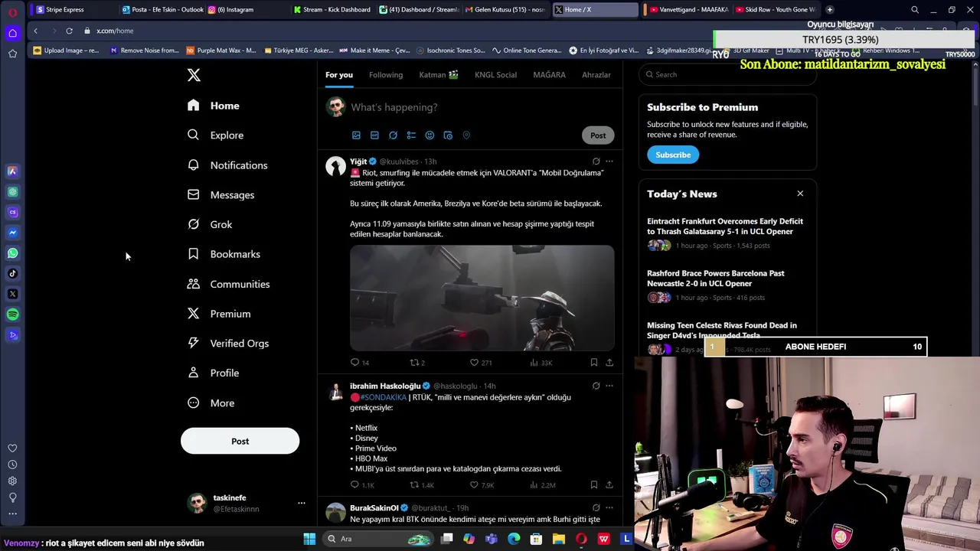
Task: Open the Profile page link
Action: 214,373
